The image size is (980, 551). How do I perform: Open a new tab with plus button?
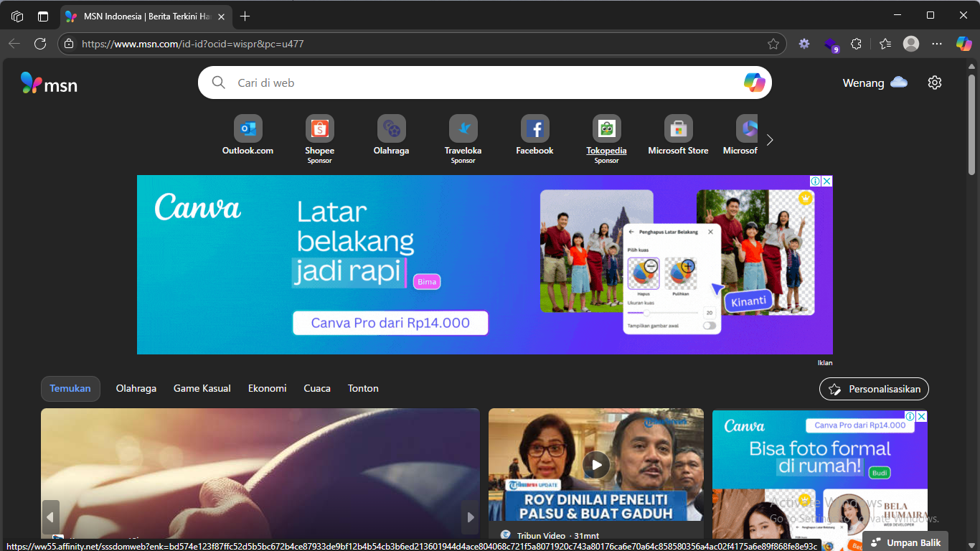pos(245,16)
